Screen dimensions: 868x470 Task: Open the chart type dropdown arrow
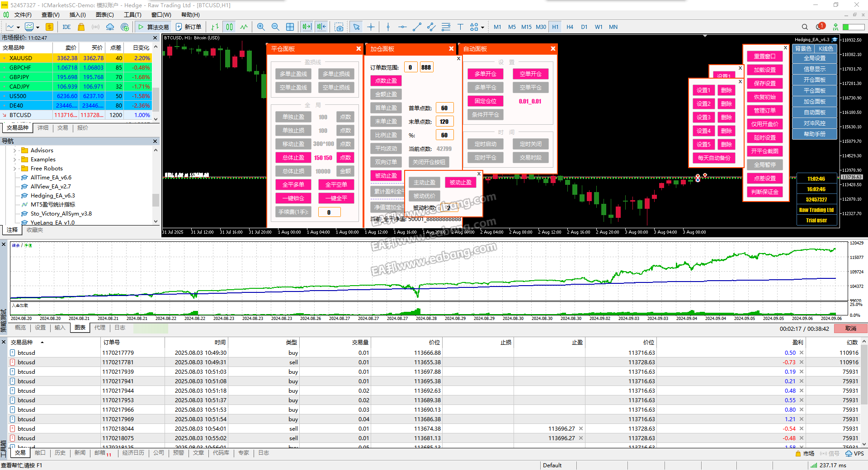coord(18,27)
